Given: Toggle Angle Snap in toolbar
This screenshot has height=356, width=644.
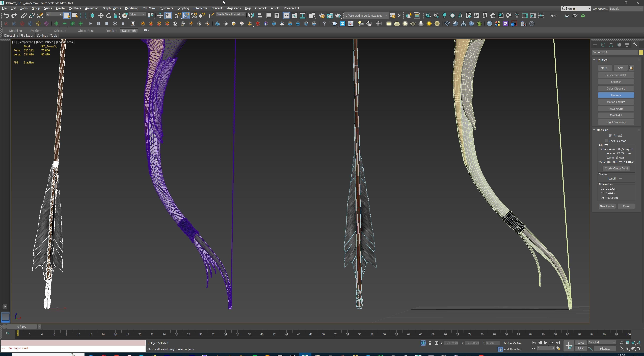Looking at the screenshot, I should coord(186,15).
